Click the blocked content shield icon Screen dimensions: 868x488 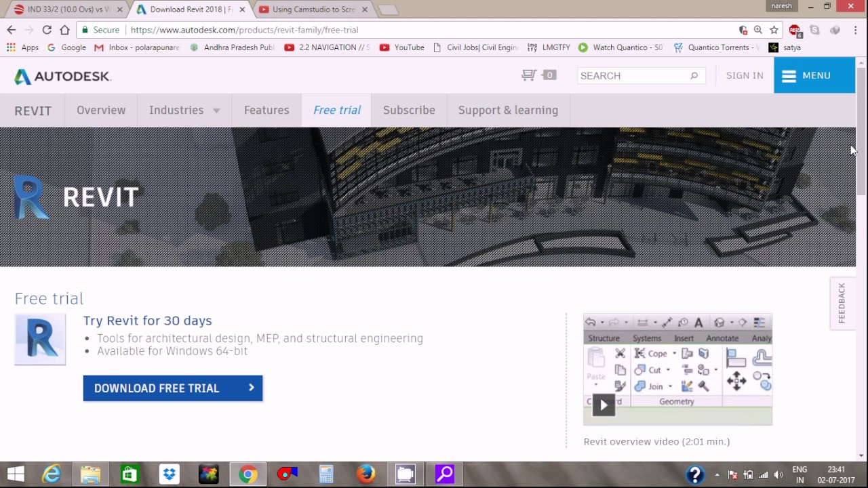(743, 30)
